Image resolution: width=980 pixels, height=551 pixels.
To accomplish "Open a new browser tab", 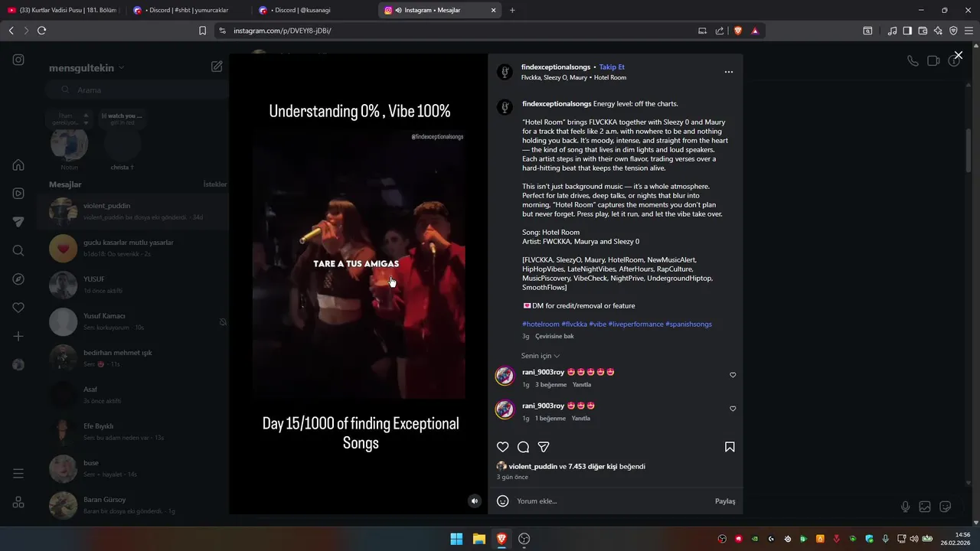I will [512, 10].
